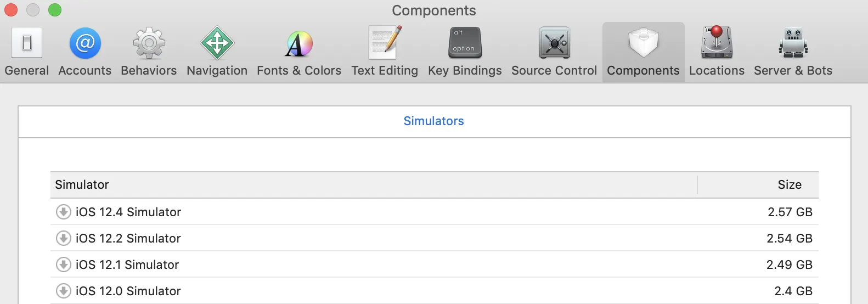Viewport: 868px width, 304px height.
Task: Open Text Editing preferences
Action: click(x=385, y=52)
